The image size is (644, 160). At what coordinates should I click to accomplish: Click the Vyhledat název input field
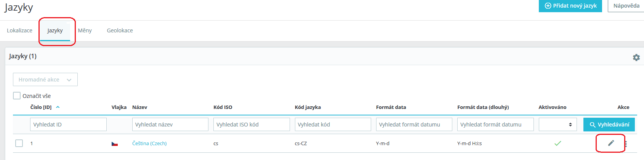pyautogui.click(x=170, y=125)
